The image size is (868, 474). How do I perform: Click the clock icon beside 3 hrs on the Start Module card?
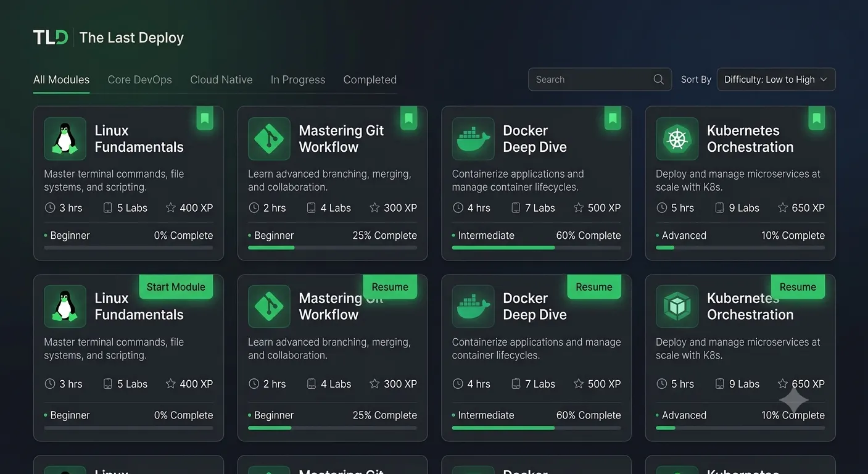[50, 384]
